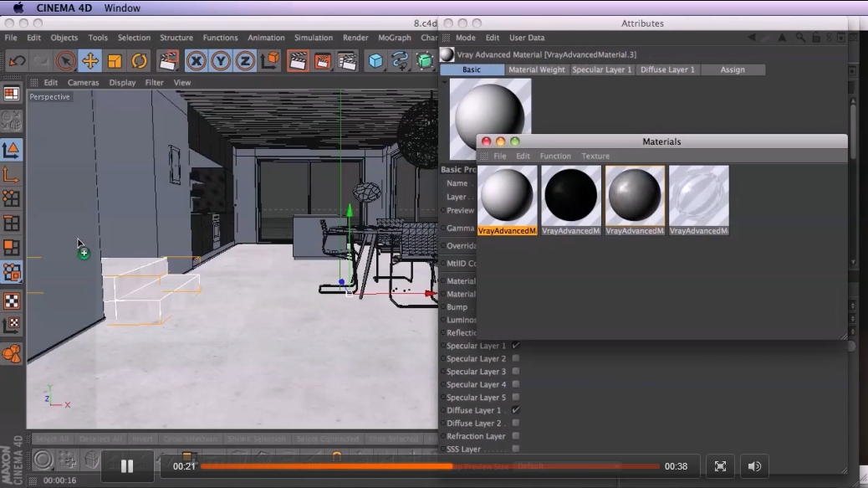Click the search magnifier in Attributes
The width and height of the screenshot is (868, 488).
click(x=800, y=38)
